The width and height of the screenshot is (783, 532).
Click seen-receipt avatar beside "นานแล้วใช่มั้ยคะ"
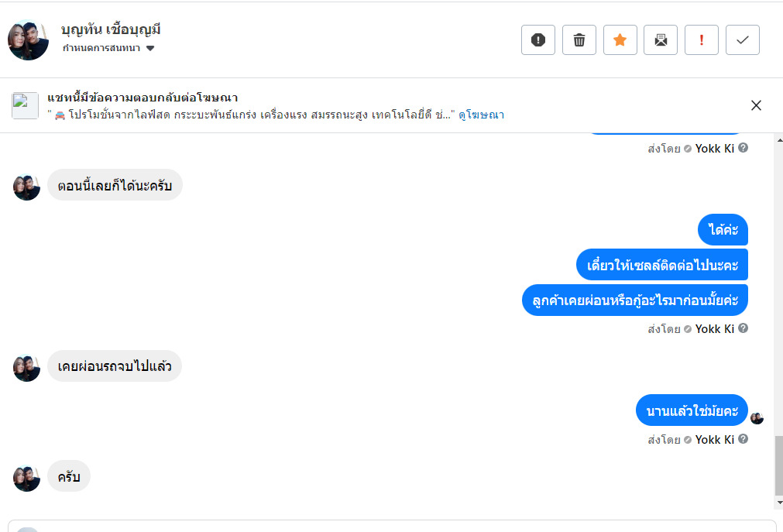pos(757,418)
